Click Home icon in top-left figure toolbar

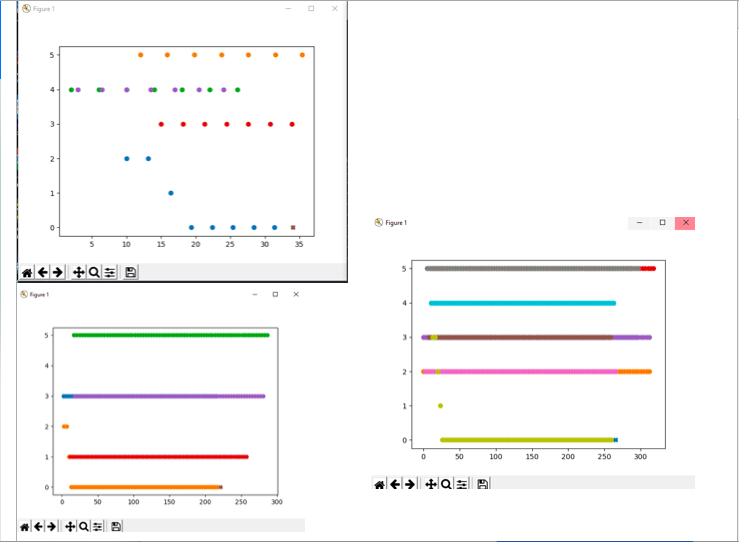(x=27, y=272)
